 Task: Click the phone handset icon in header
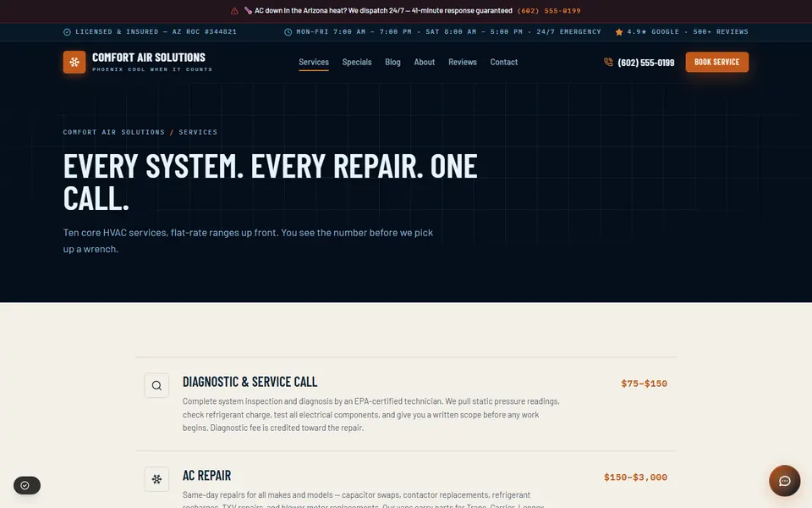click(x=608, y=62)
